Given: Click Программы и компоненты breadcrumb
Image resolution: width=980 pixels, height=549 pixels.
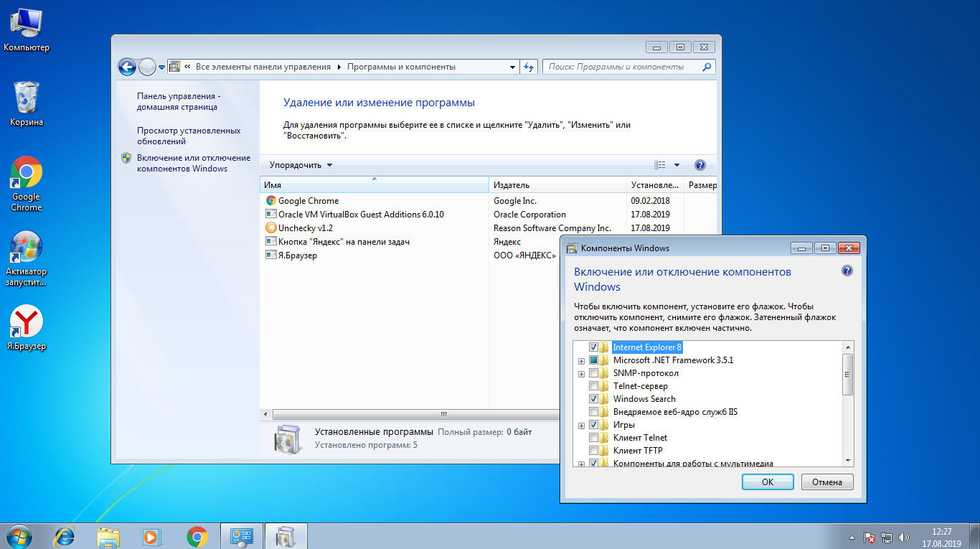Looking at the screenshot, I should 401,67.
